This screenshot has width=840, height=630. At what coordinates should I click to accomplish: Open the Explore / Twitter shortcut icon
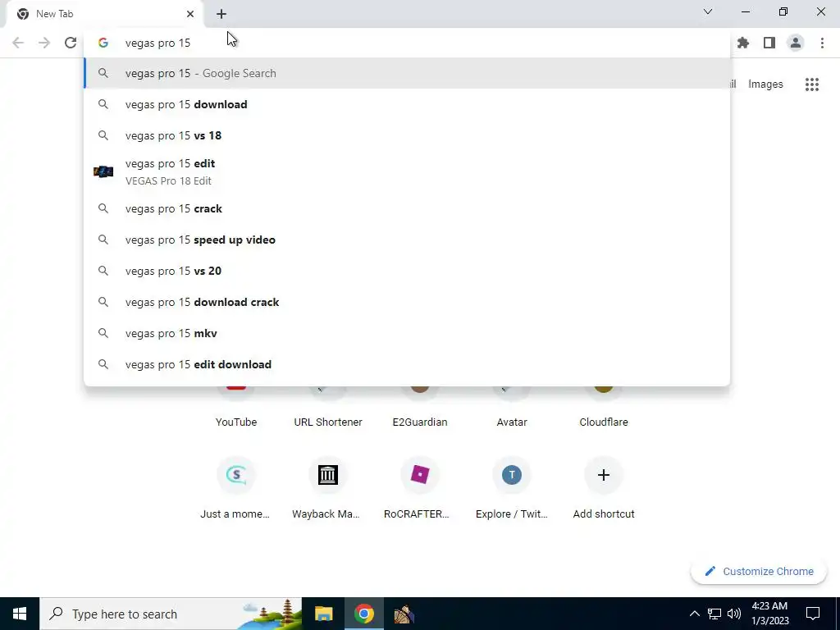(512, 475)
